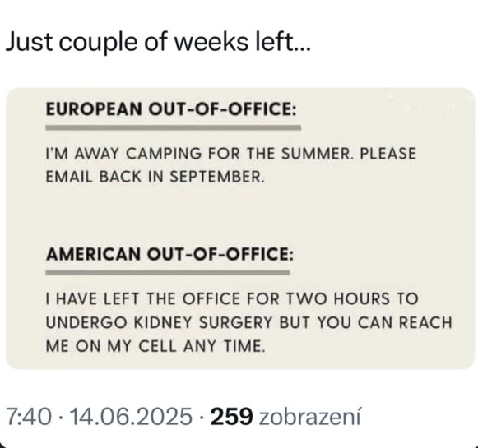
Task: Click the word "PLEASE" in the European message
Action: [x=388, y=153]
